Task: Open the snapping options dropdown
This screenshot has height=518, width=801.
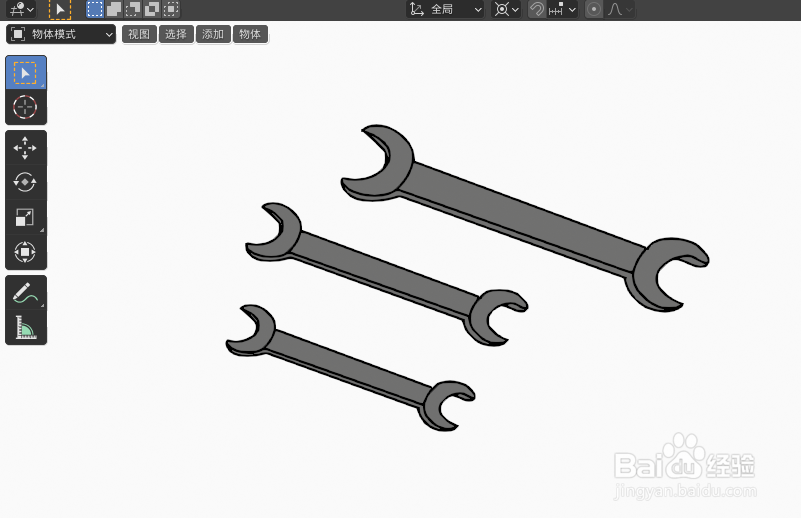Action: point(562,9)
